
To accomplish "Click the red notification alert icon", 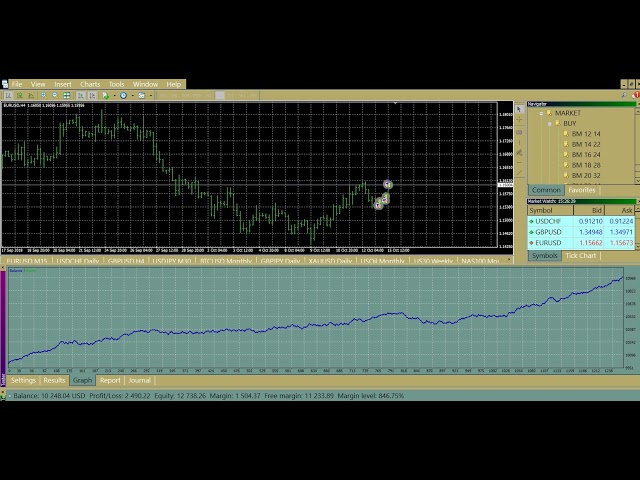I will [x=634, y=96].
